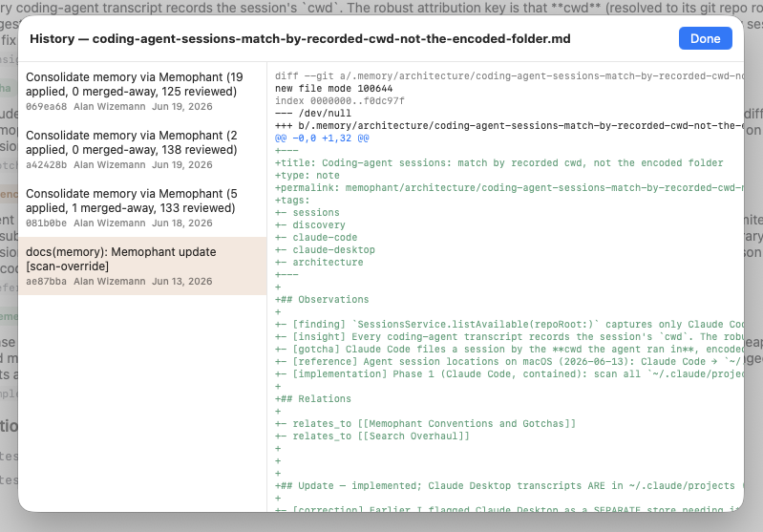763x532 pixels.
Task: Click the '+## Update — implemented' heading line
Action: point(509,486)
